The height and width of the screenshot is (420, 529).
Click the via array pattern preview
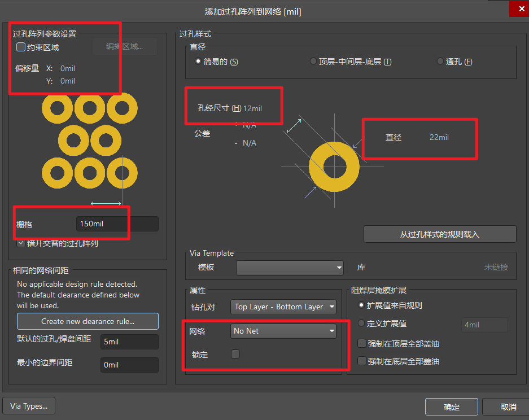pos(90,141)
